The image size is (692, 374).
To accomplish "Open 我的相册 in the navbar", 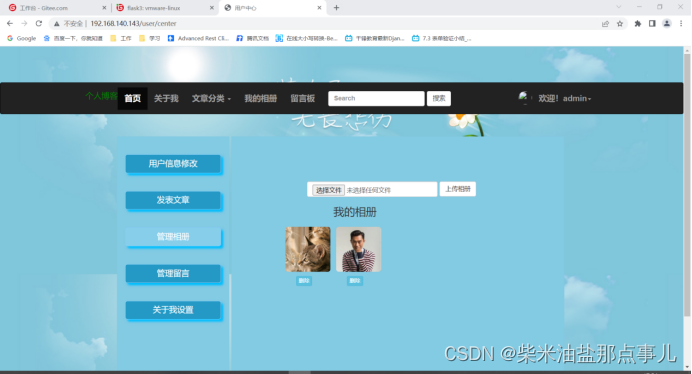I will tap(261, 98).
